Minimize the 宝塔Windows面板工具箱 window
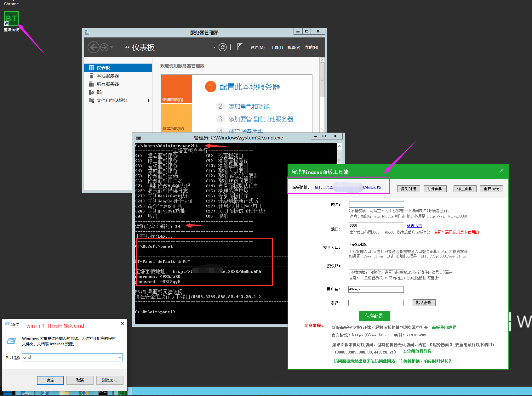The image size is (532, 396). point(486,171)
